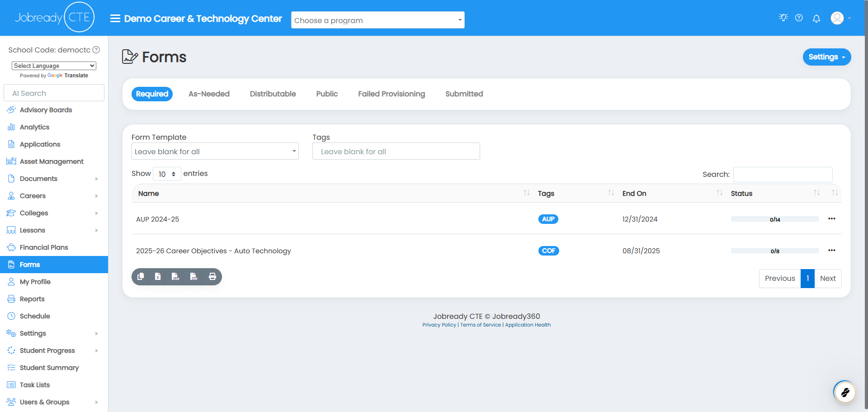Expand the Users & Groups submenu
This screenshot has width=868, height=412.
(54, 402)
